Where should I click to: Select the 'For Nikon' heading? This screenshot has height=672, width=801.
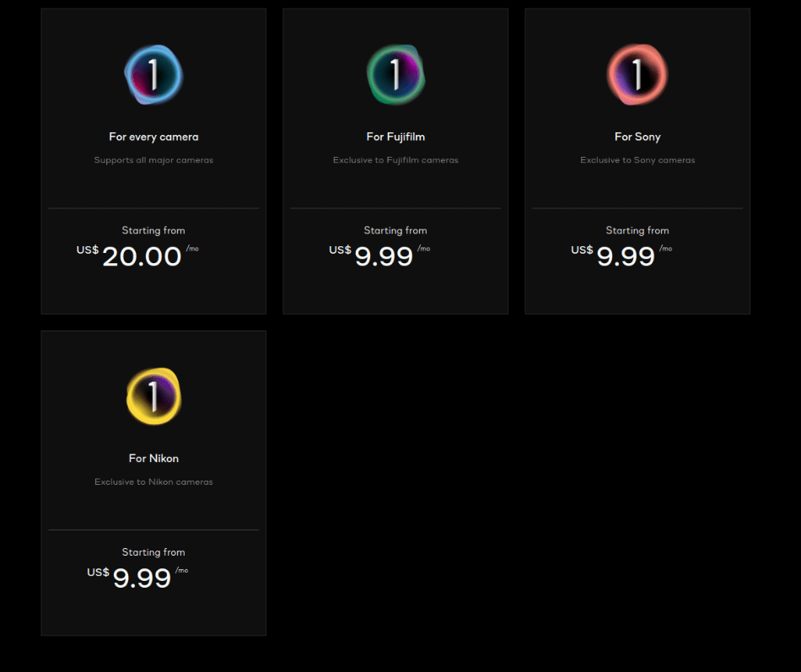[x=153, y=459]
